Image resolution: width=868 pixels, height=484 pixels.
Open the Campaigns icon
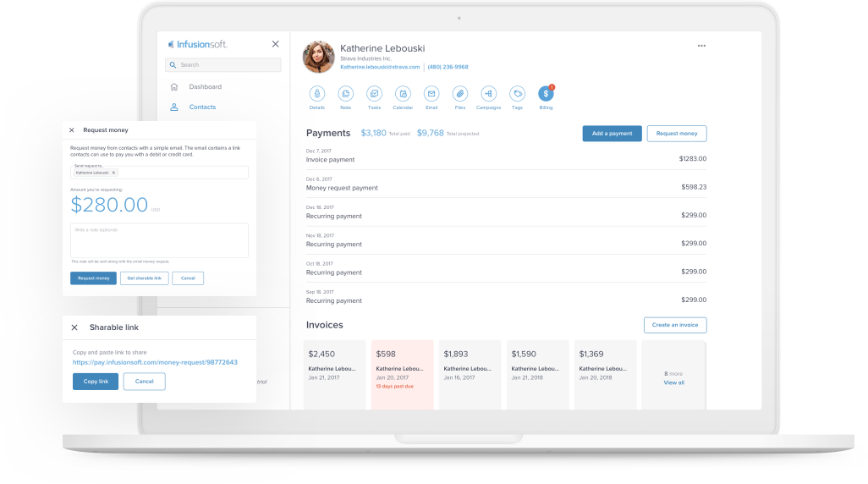(x=488, y=94)
